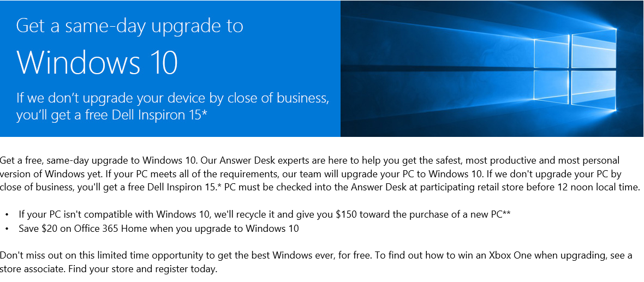Click "store associate" text on the bottom line
644x282 pixels.
32,269
